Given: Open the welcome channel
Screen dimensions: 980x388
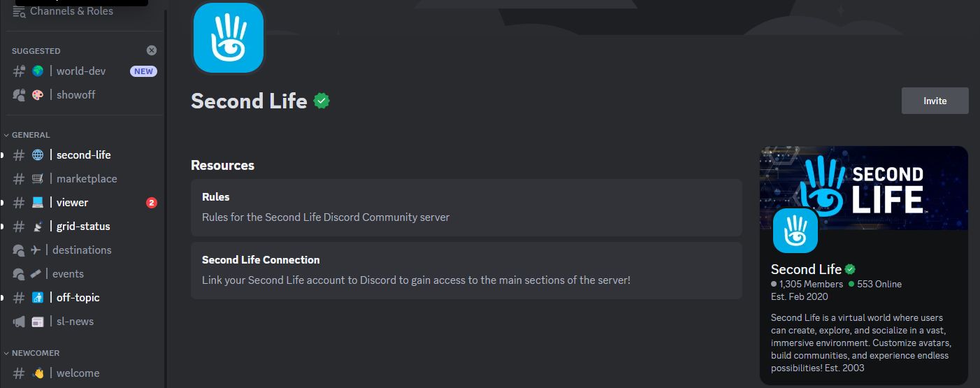Looking at the screenshot, I should pyautogui.click(x=78, y=373).
